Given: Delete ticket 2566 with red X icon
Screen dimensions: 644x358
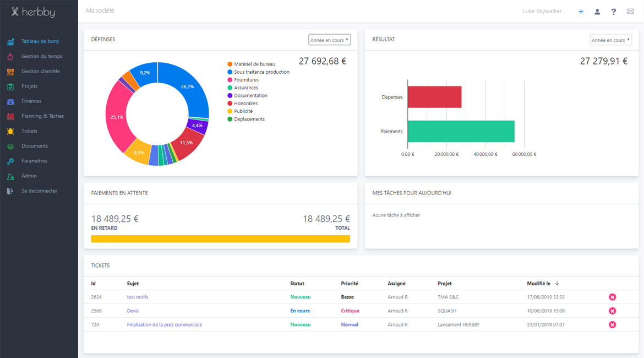Looking at the screenshot, I should tap(613, 311).
